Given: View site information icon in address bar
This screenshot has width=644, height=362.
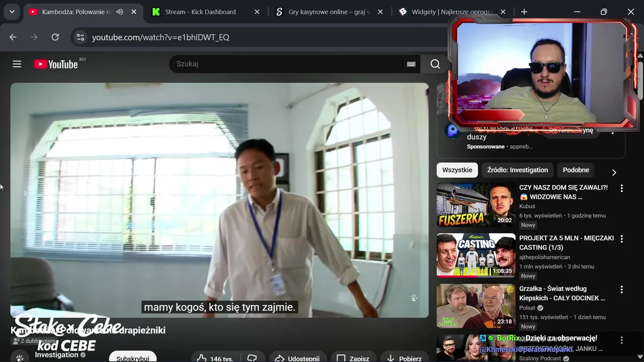Looking at the screenshot, I should coord(80,37).
